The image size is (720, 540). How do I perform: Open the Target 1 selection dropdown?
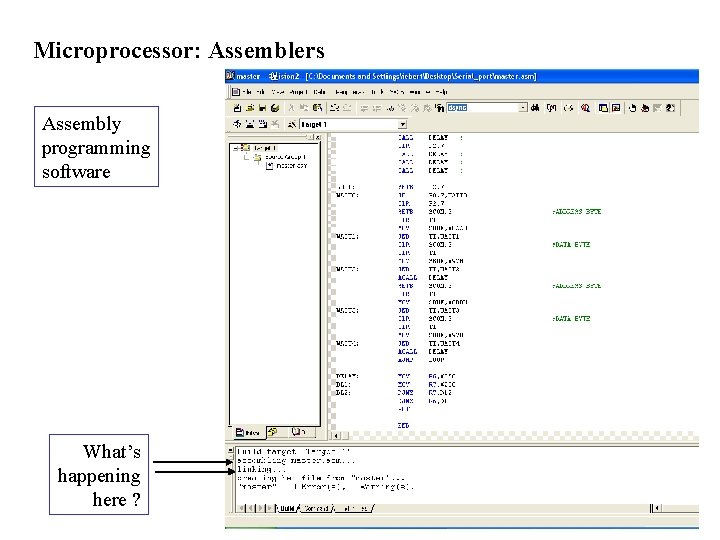(x=403, y=124)
